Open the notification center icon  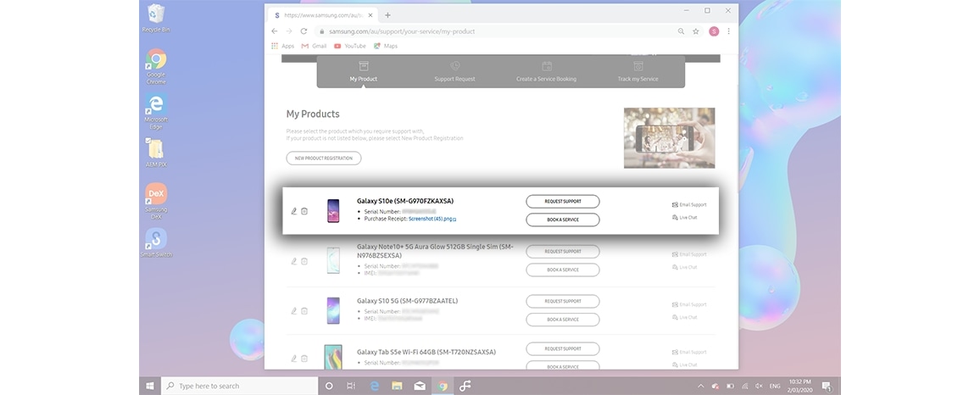[827, 386]
